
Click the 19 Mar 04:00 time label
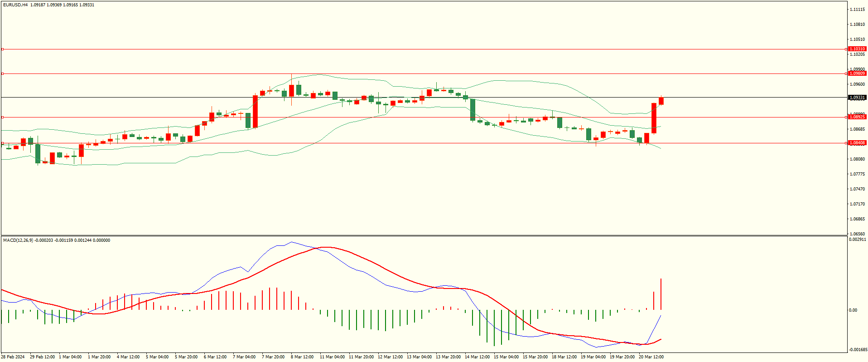point(593,357)
